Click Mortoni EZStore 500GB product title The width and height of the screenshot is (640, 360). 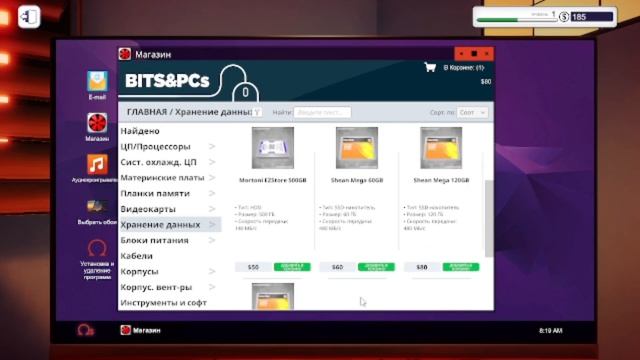click(x=273, y=180)
